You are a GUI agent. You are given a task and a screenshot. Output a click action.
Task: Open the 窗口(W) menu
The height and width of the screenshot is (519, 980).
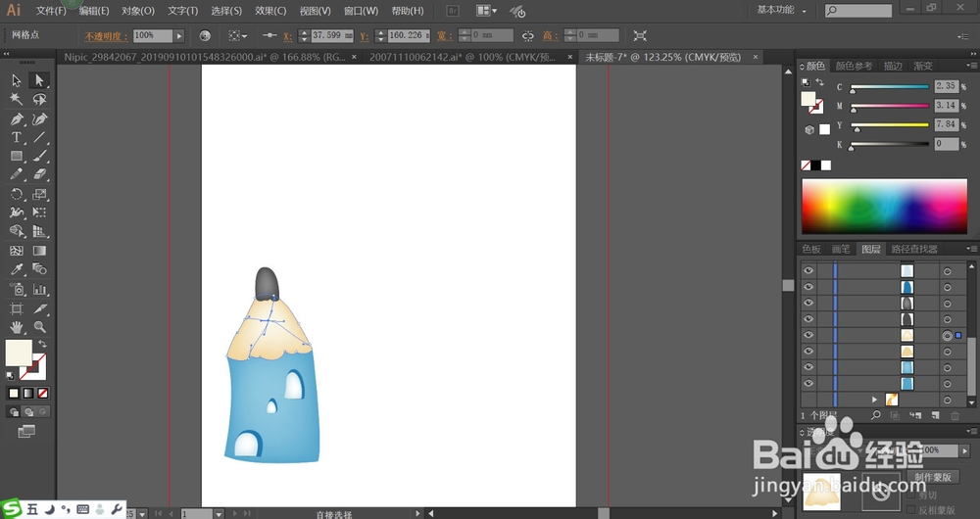coord(362,11)
